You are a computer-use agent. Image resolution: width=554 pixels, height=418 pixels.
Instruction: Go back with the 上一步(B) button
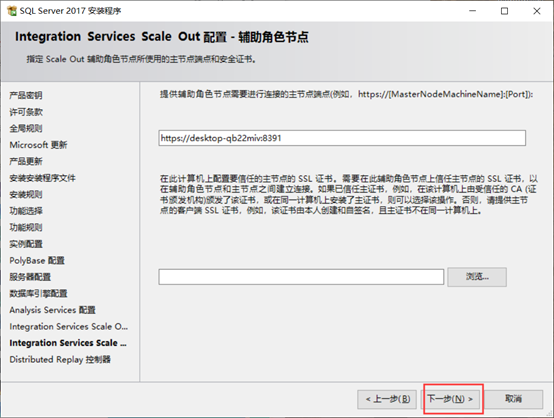(x=387, y=399)
